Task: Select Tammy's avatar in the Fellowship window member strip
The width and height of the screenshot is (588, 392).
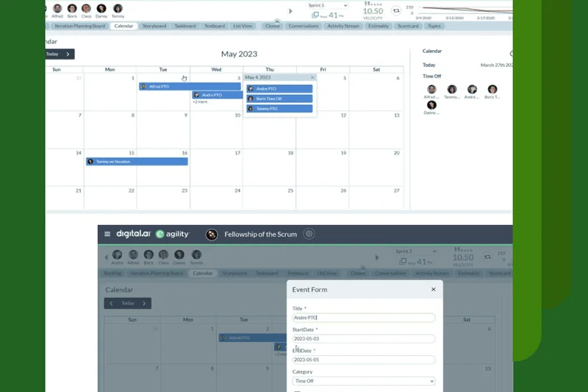Action: tap(196, 254)
